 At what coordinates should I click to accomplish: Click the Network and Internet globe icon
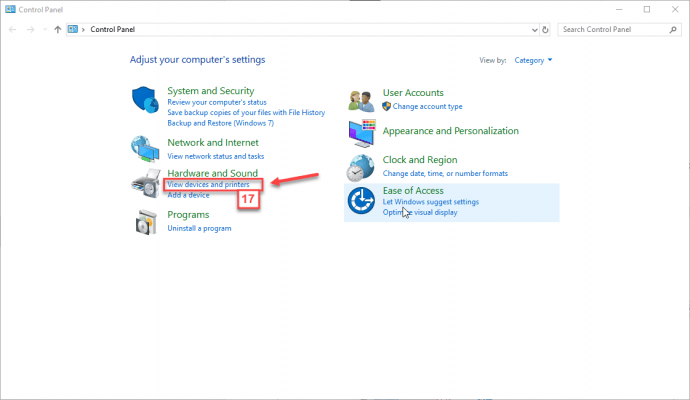pos(145,149)
